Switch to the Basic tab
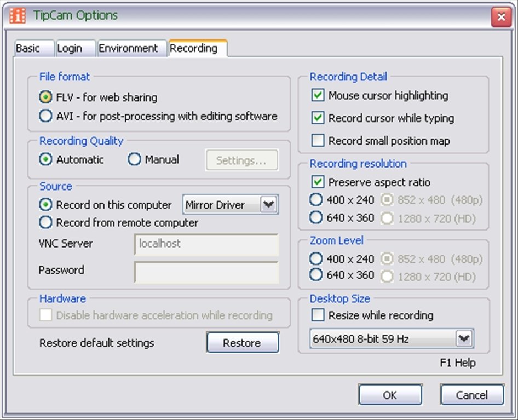 coord(34,49)
